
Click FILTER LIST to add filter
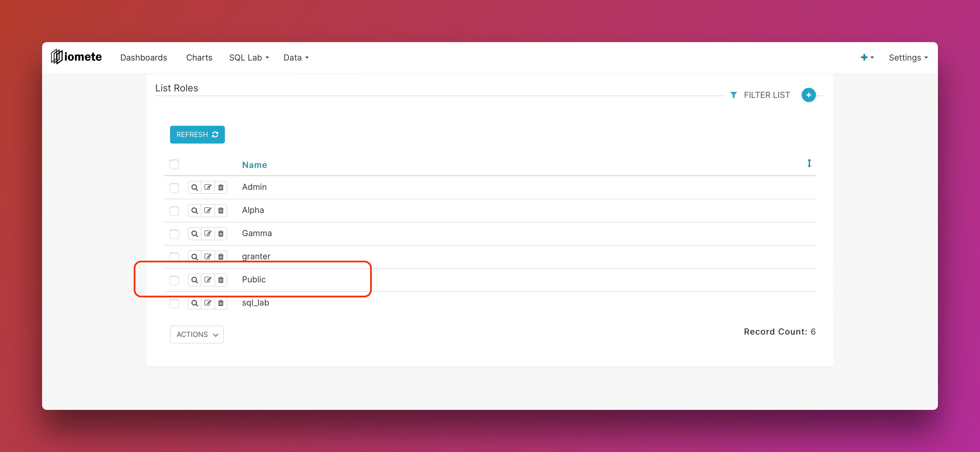click(x=760, y=95)
